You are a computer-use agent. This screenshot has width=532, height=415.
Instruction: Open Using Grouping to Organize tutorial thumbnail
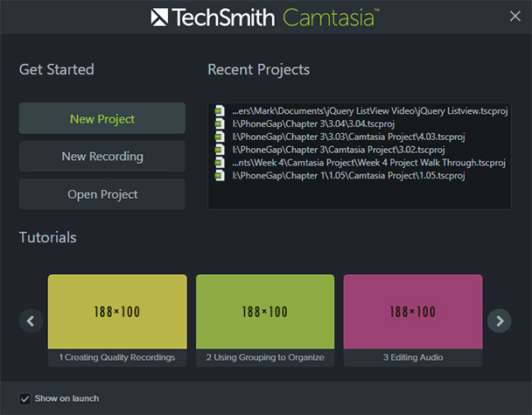tap(265, 312)
